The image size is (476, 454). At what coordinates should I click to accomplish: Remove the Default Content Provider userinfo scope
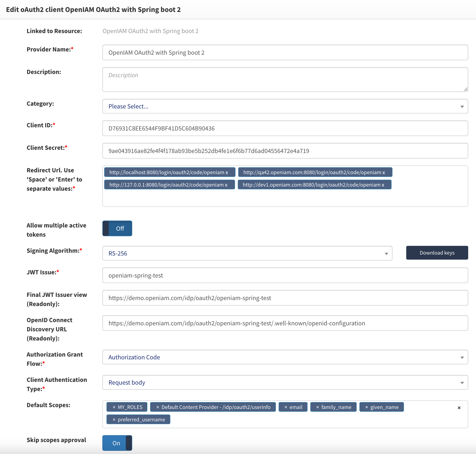pyautogui.click(x=158, y=407)
